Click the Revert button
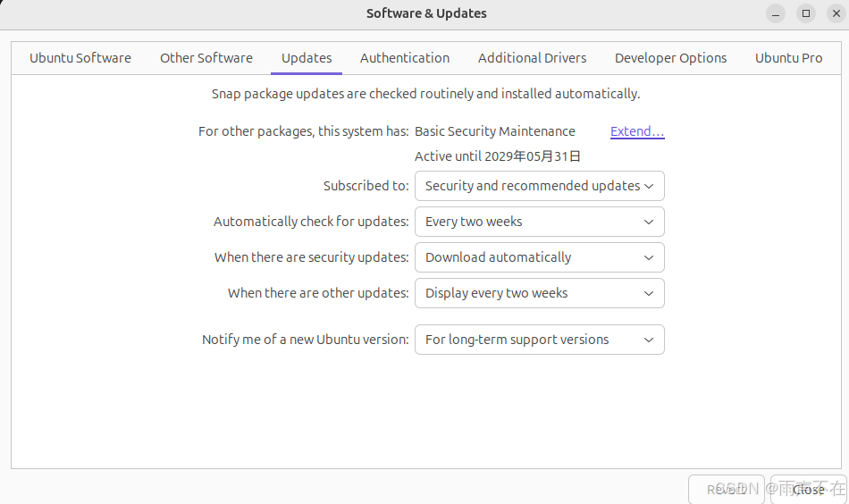 [x=726, y=490]
